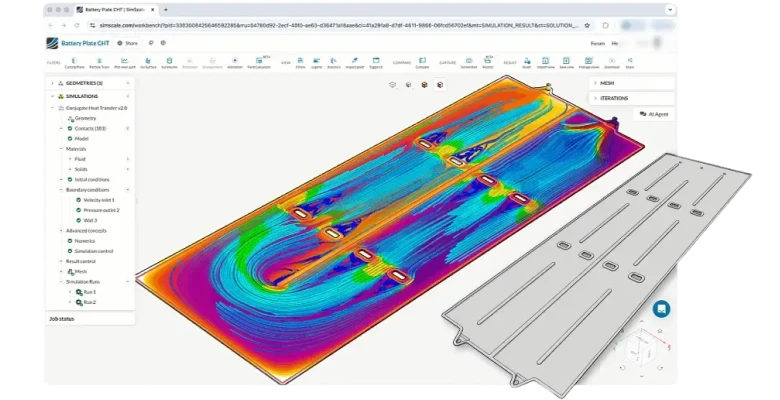Open a new browser tab
The height and width of the screenshot is (400, 780).
(166, 9)
